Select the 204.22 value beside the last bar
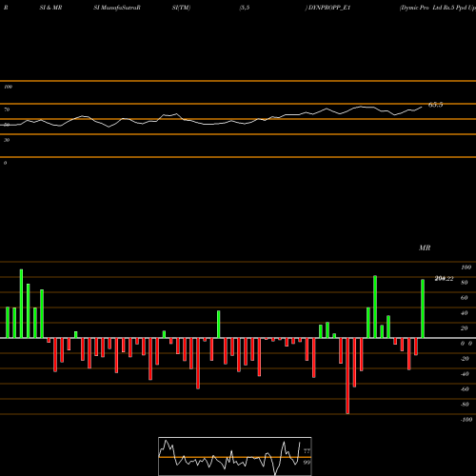 (444, 279)
